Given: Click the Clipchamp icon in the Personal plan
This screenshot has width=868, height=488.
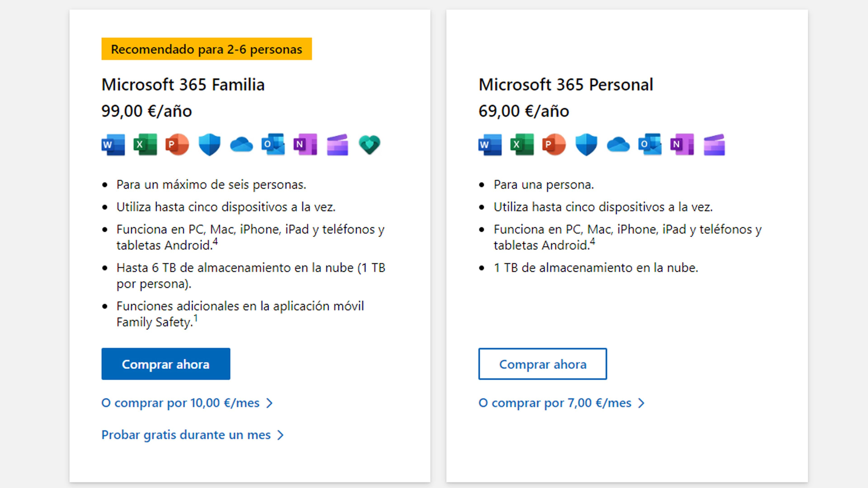Looking at the screenshot, I should [714, 145].
